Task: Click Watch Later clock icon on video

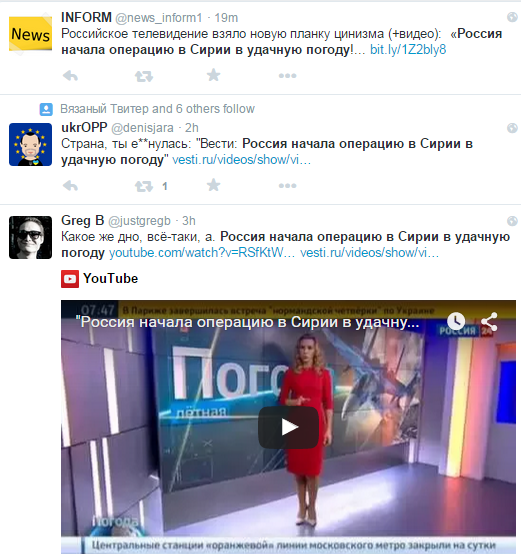Action: coord(456,321)
